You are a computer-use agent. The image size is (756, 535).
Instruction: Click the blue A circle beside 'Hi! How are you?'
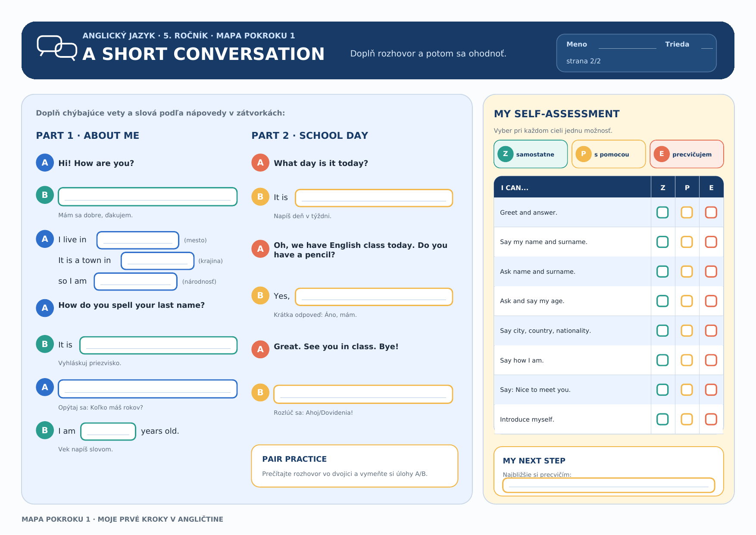pyautogui.click(x=45, y=163)
